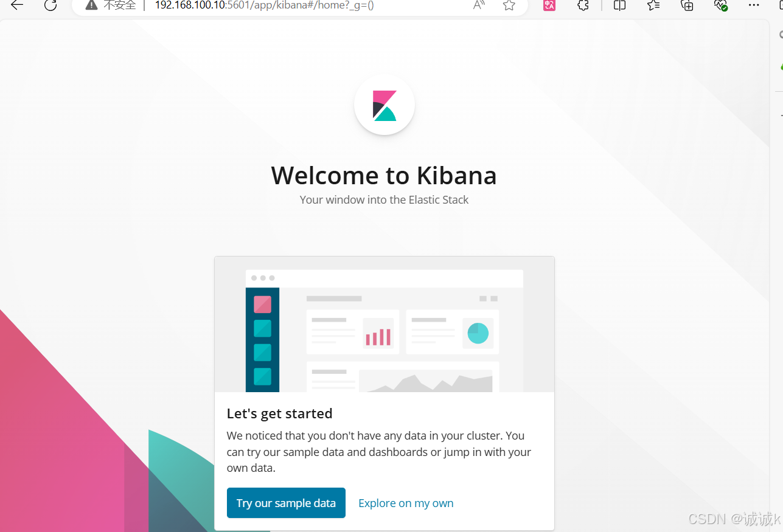Click the Let's get started heading
The image size is (783, 532).
tap(279, 413)
